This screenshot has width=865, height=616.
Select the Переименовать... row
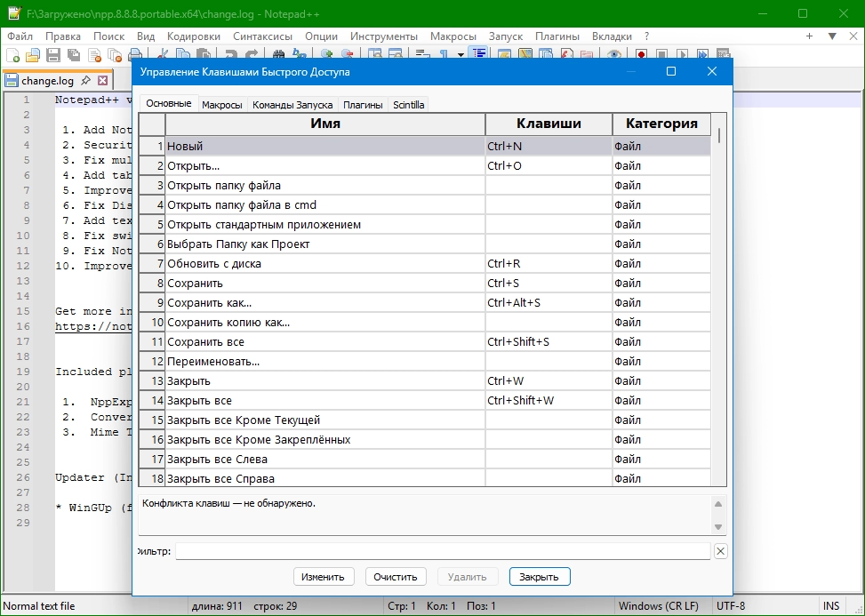click(x=425, y=361)
